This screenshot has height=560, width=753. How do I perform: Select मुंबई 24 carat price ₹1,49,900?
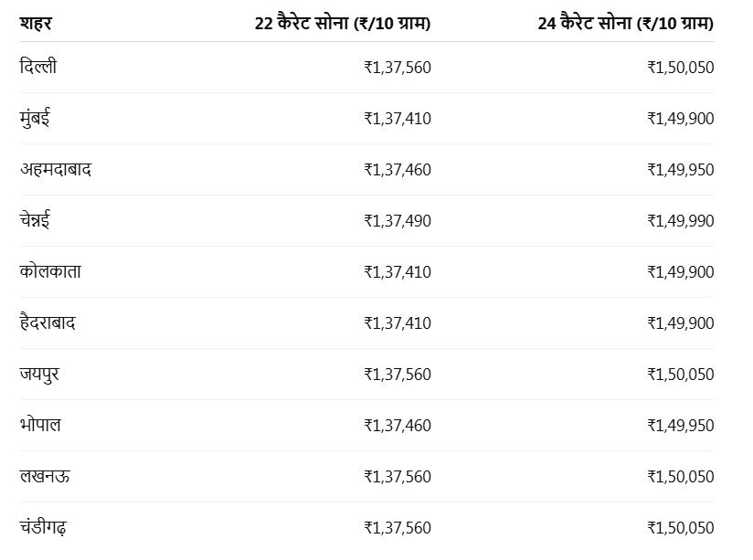click(681, 119)
